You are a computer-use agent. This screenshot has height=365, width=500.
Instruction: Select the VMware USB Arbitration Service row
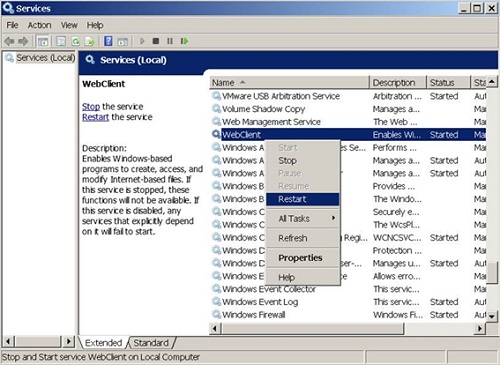pyautogui.click(x=348, y=96)
